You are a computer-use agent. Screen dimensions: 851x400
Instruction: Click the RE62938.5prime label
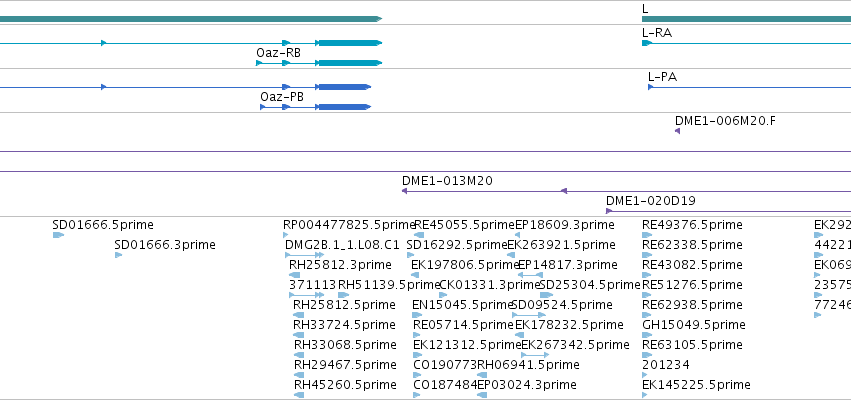click(692, 305)
